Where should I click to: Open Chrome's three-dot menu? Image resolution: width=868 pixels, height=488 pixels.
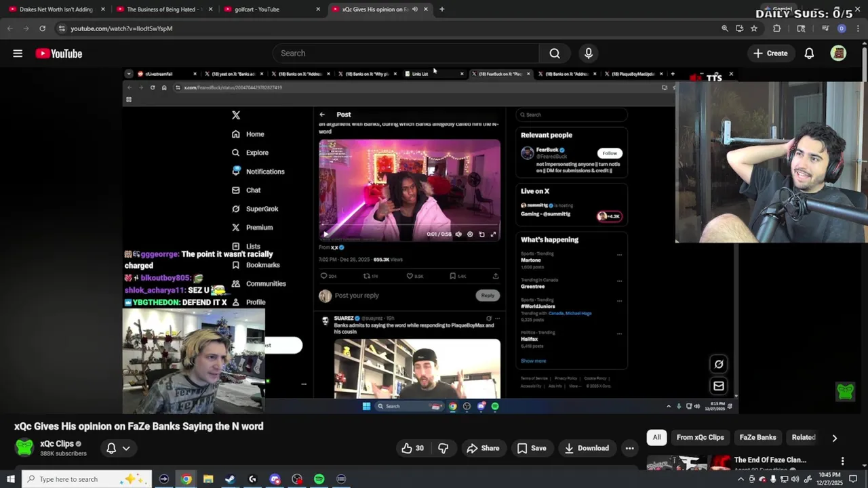point(857,28)
